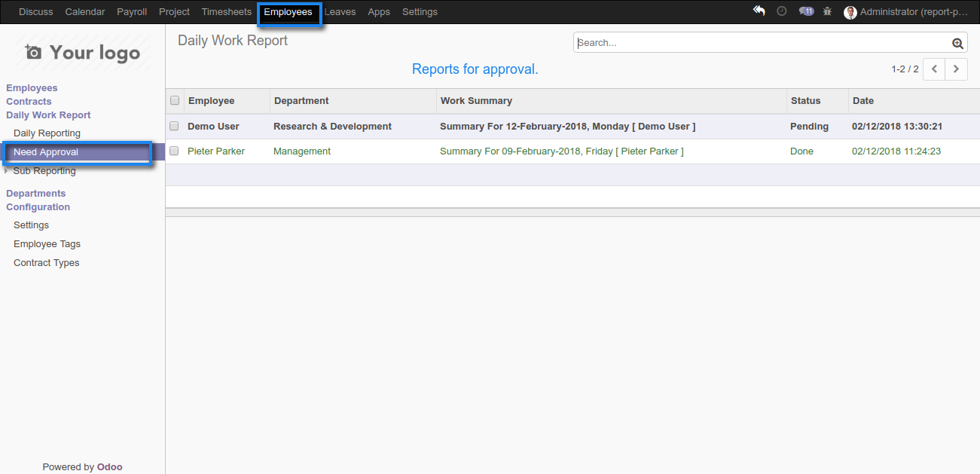Open the Demo User employee cell

point(213,127)
